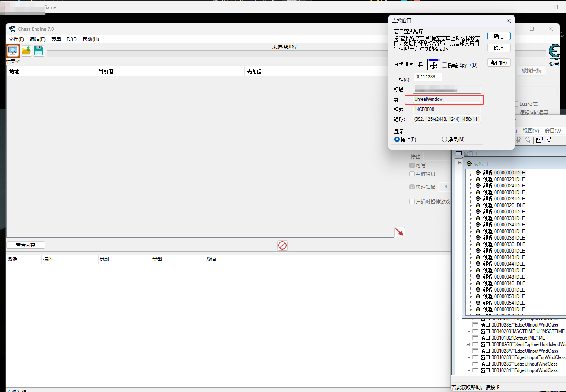566x392 pixels.
Task: Click the open file folder icon
Action: click(26, 50)
